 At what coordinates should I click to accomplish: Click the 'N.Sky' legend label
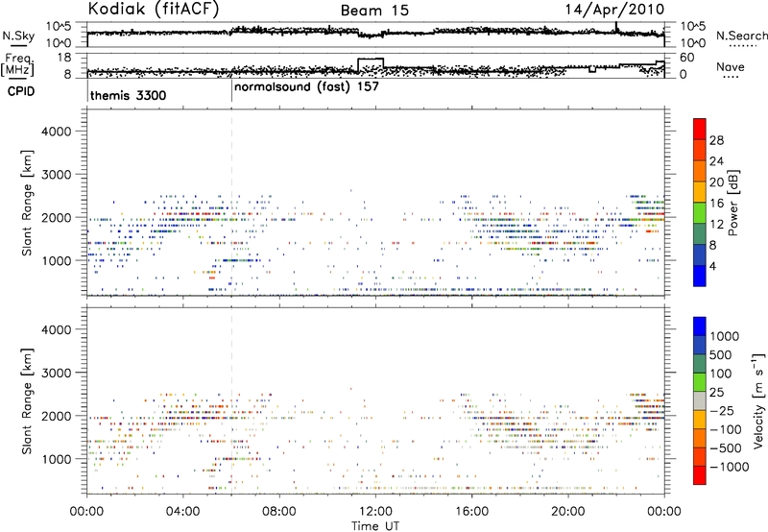pyautogui.click(x=18, y=36)
